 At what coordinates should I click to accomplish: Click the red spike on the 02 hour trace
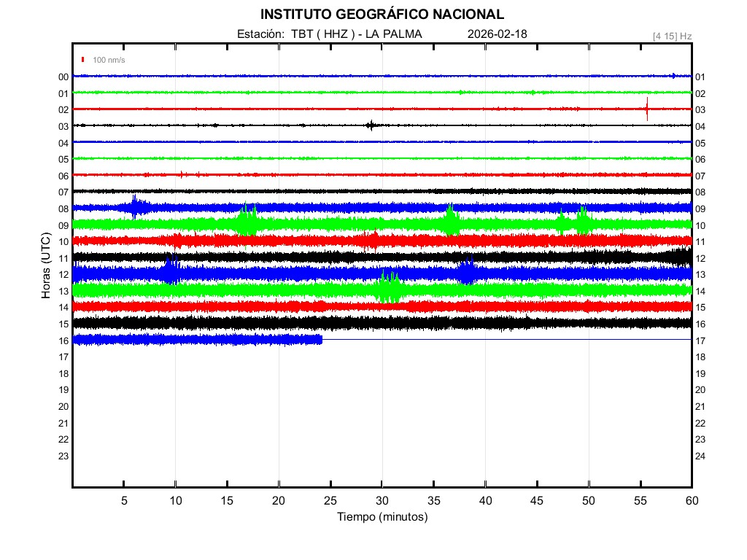pyautogui.click(x=647, y=109)
